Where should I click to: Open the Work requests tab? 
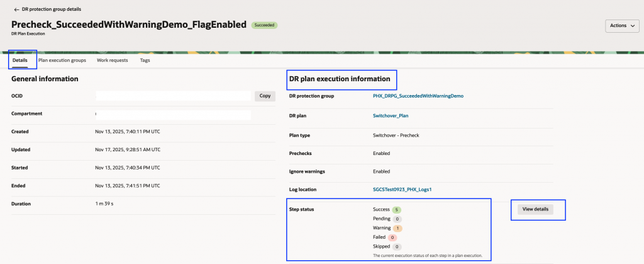click(113, 60)
